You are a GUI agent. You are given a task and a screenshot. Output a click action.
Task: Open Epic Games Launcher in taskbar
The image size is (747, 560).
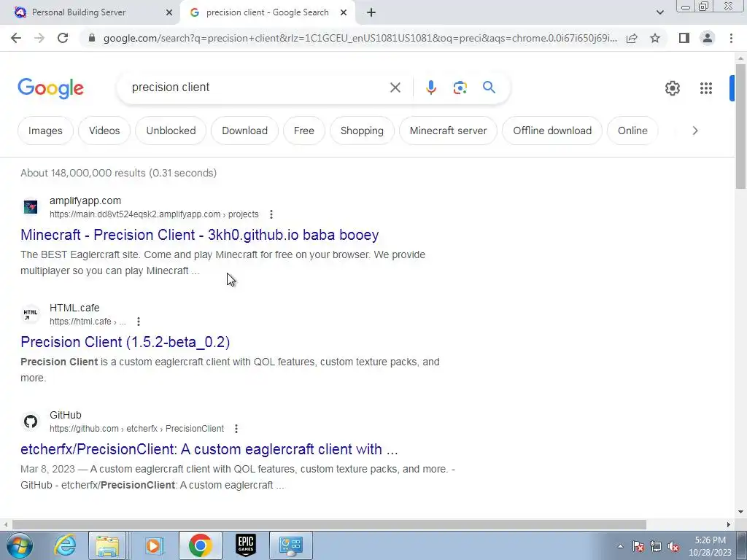[x=246, y=545]
